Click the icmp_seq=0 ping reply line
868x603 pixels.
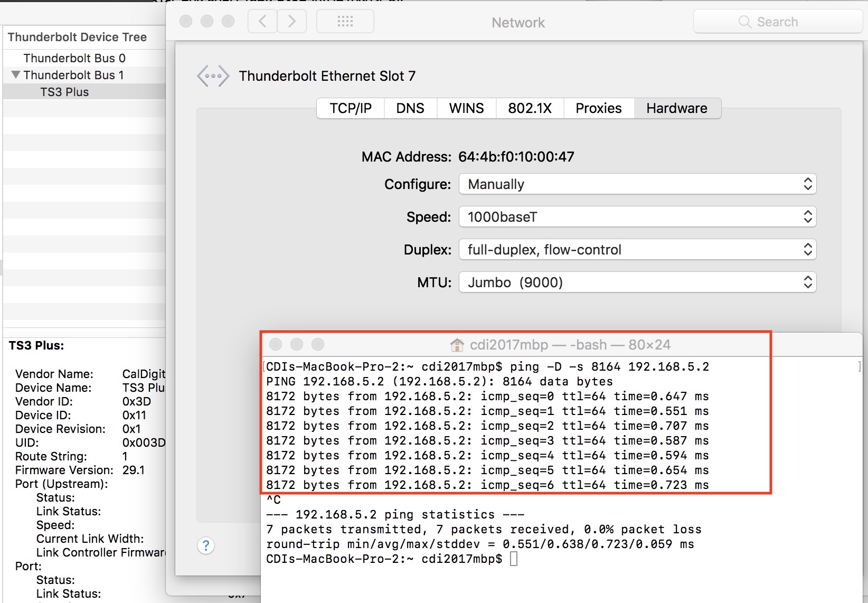(488, 397)
